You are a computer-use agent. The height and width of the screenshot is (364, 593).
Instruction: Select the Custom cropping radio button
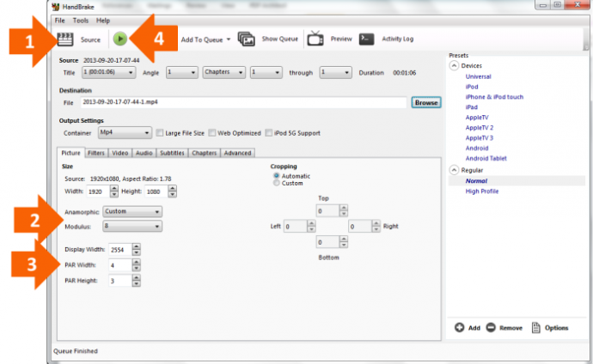pyautogui.click(x=276, y=183)
